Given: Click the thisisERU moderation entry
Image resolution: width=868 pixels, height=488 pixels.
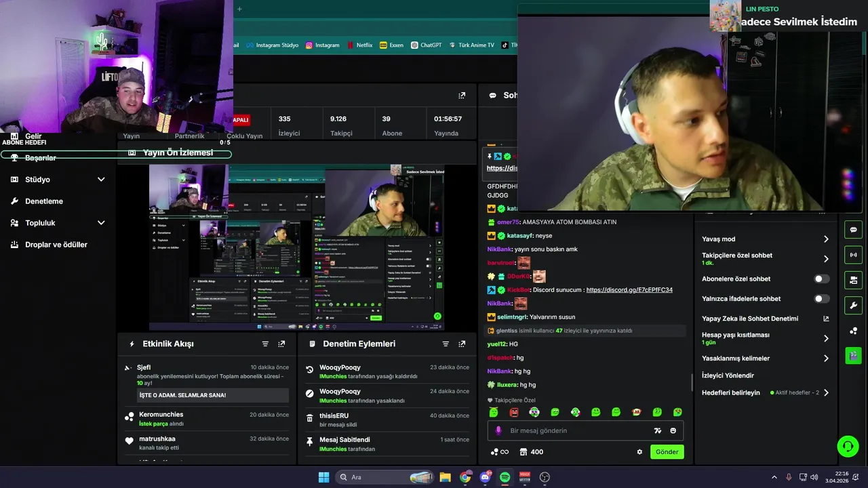Looking at the screenshot, I should [387, 420].
